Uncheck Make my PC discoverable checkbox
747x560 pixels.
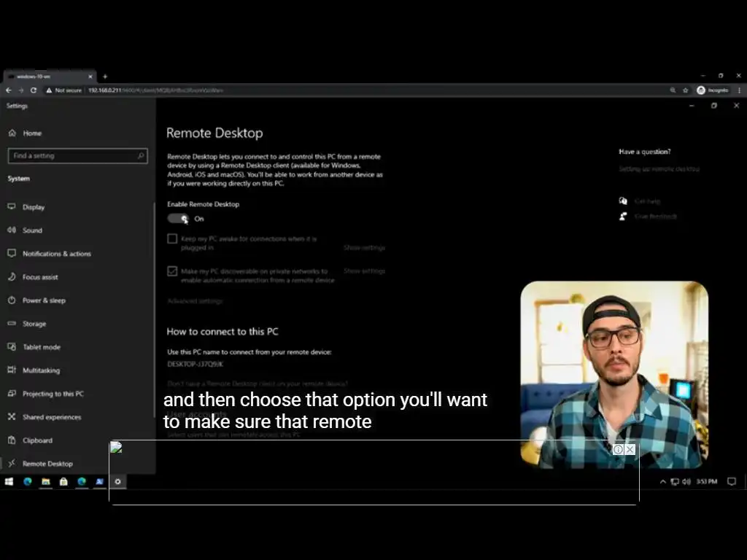pyautogui.click(x=172, y=271)
